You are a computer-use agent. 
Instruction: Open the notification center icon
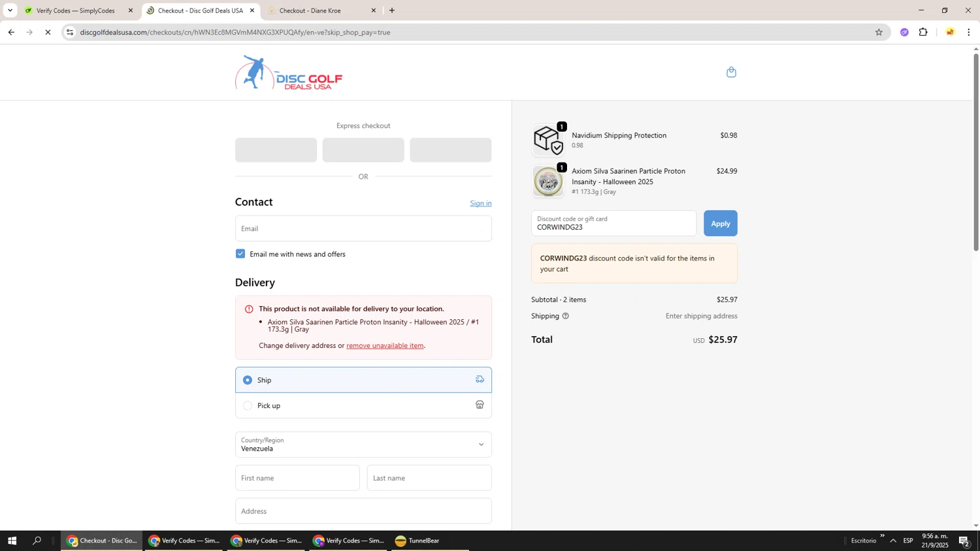click(x=964, y=541)
